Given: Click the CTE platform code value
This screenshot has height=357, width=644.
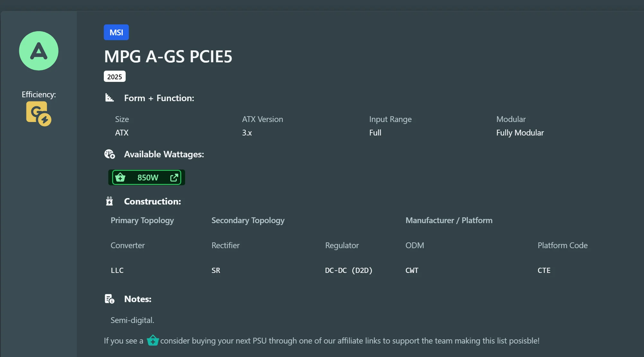Looking at the screenshot, I should [544, 270].
